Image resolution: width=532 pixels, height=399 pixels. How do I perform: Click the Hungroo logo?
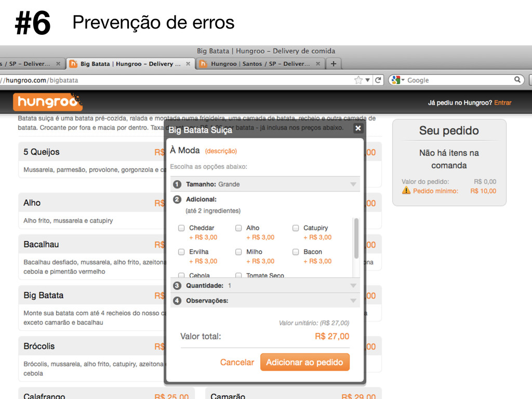coord(47,102)
